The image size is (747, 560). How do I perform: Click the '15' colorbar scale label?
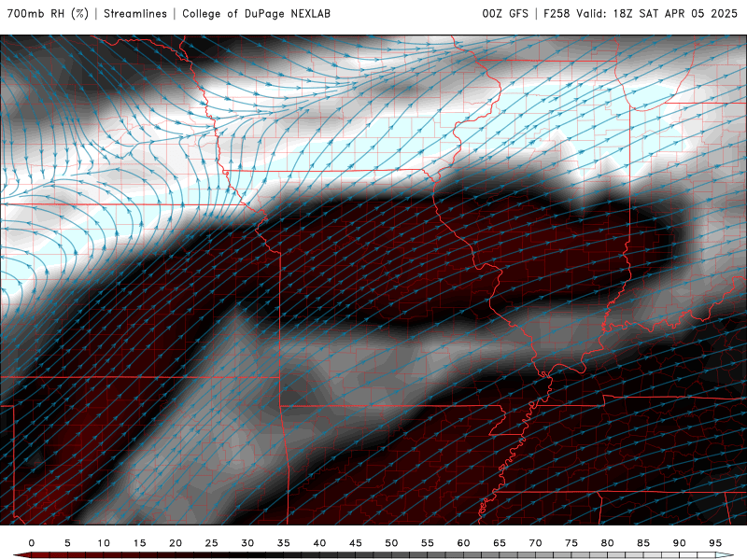pyautogui.click(x=139, y=543)
